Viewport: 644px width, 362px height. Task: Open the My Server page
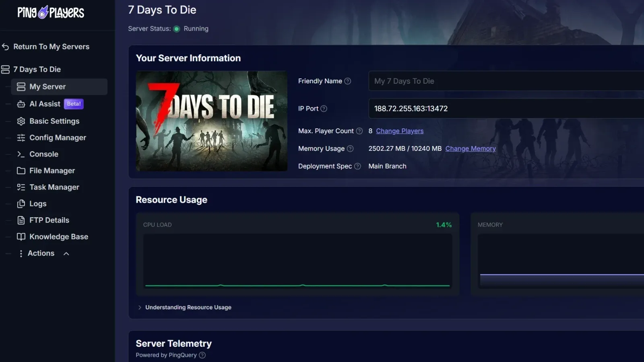[59, 87]
